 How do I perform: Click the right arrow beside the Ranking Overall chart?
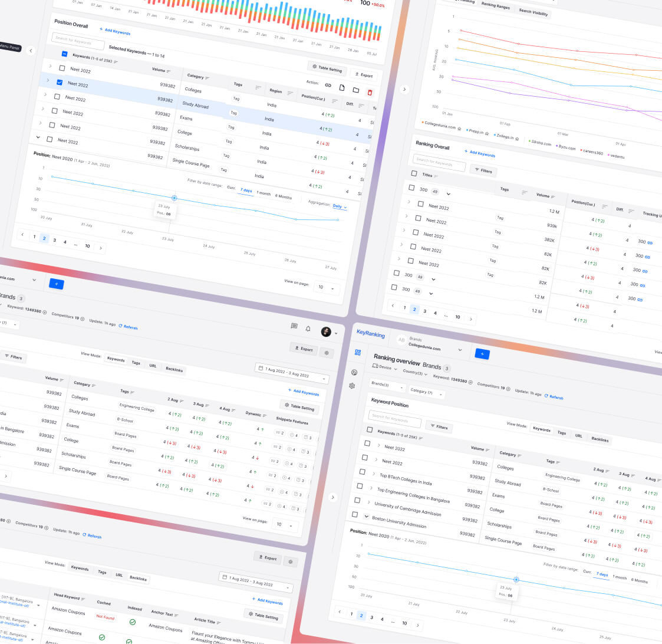click(404, 89)
